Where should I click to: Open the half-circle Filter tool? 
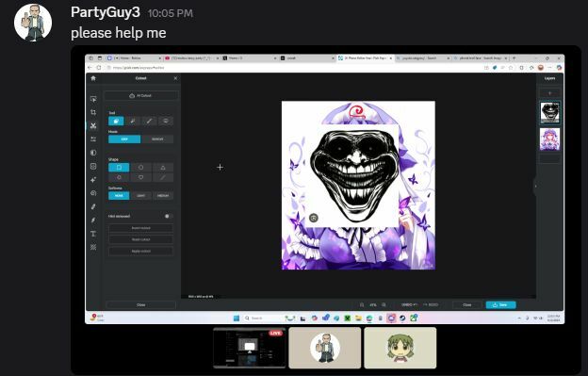click(x=93, y=153)
